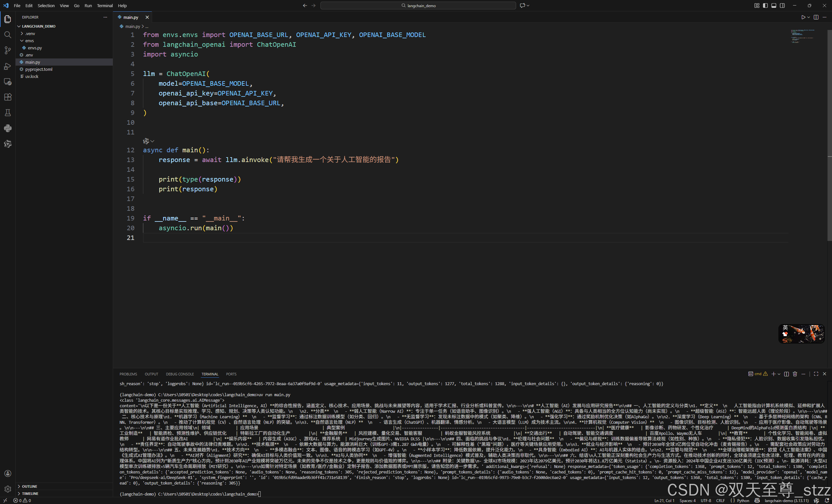Toggle primary side bar visibility
The height and width of the screenshot is (504, 832).
[765, 6]
